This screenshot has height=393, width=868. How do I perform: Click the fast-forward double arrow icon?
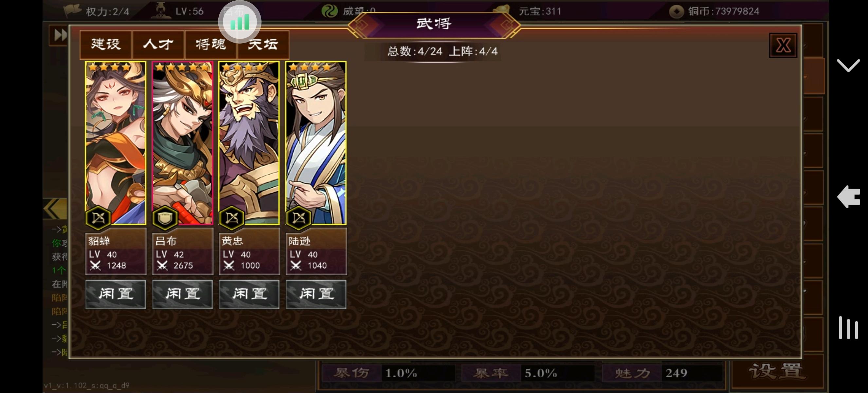[x=60, y=35]
